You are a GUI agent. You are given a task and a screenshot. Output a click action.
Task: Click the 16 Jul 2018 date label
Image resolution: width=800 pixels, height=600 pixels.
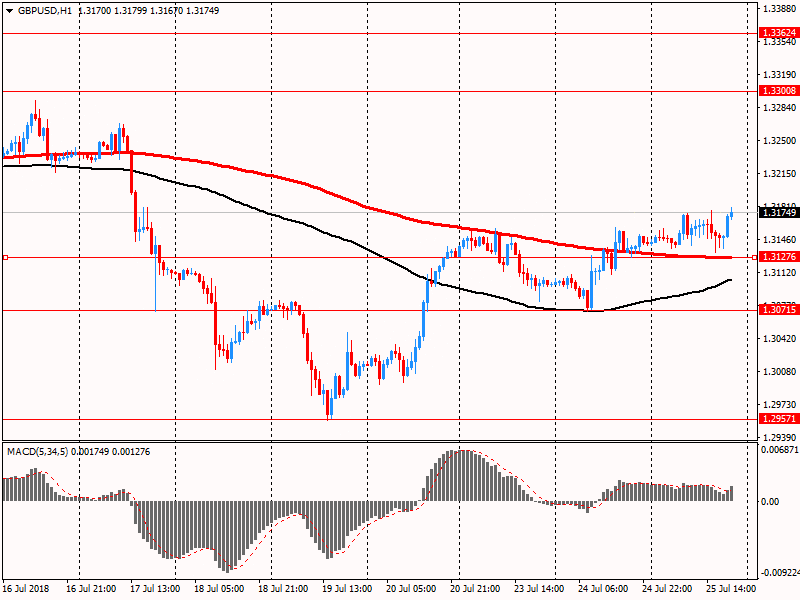[x=26, y=589]
